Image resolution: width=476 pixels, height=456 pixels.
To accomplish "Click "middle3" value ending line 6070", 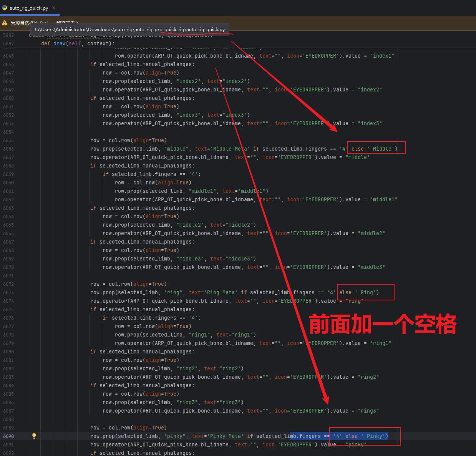I will (372, 267).
